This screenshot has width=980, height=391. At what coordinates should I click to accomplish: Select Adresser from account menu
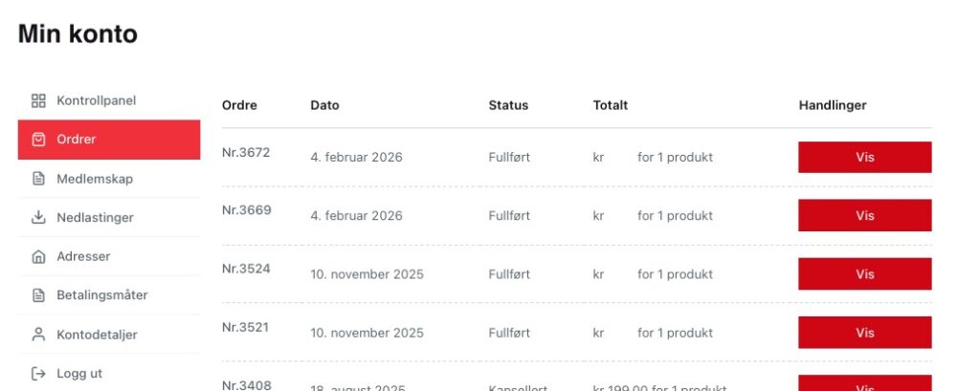(83, 256)
